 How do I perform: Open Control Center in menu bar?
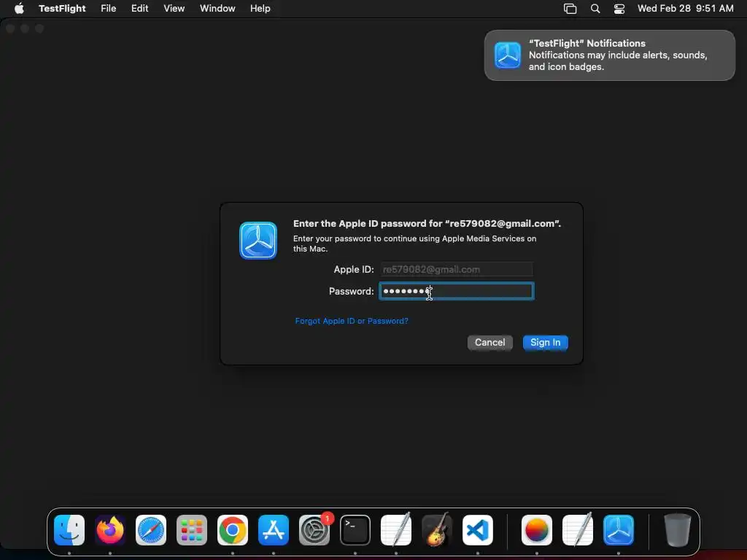click(x=619, y=9)
